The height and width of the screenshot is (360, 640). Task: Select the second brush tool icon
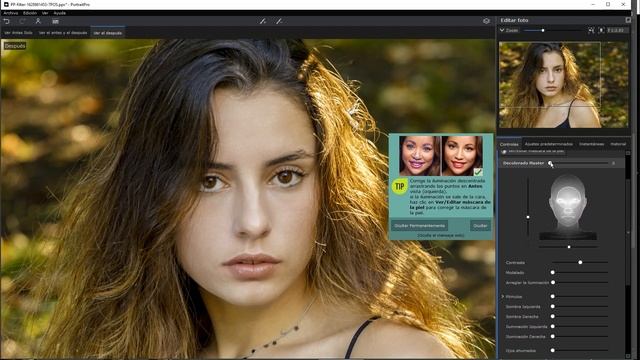click(279, 21)
